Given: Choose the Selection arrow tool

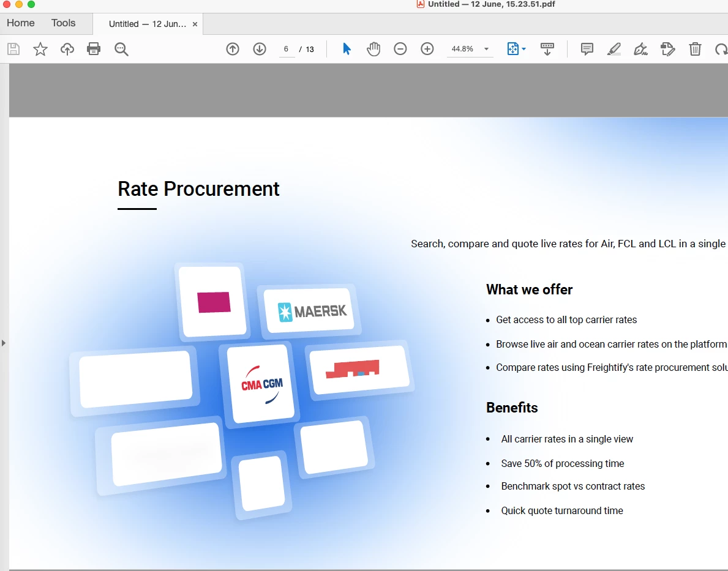Looking at the screenshot, I should [347, 49].
